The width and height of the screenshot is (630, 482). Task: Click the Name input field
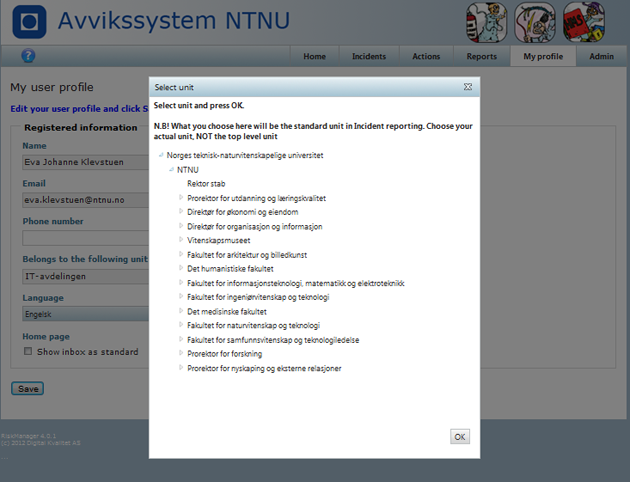(86, 162)
